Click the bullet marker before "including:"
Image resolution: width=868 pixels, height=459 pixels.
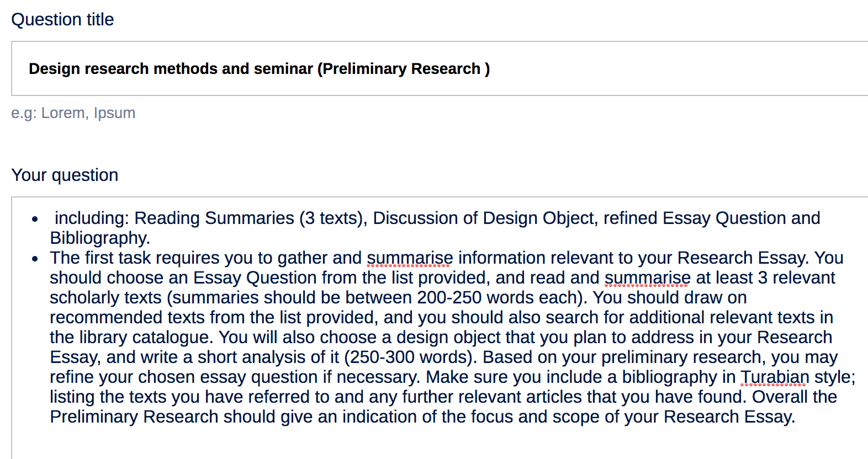click(35, 219)
